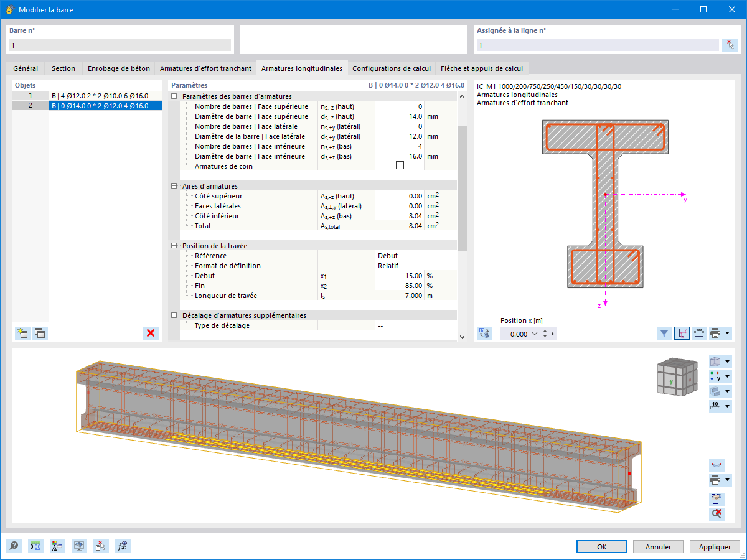The width and height of the screenshot is (747, 560).
Task: Open the Flèche et appuis de calcul tab
Action: (x=482, y=68)
